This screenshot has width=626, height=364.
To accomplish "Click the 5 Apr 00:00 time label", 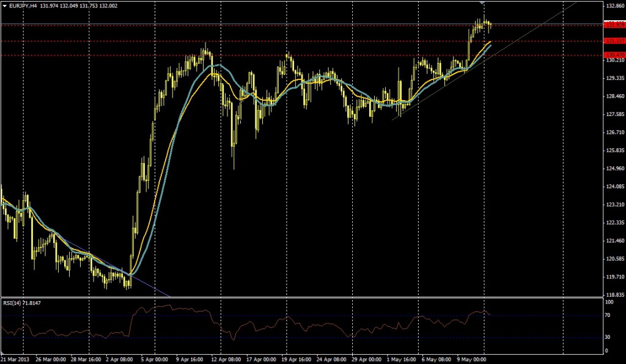I will [x=150, y=360].
